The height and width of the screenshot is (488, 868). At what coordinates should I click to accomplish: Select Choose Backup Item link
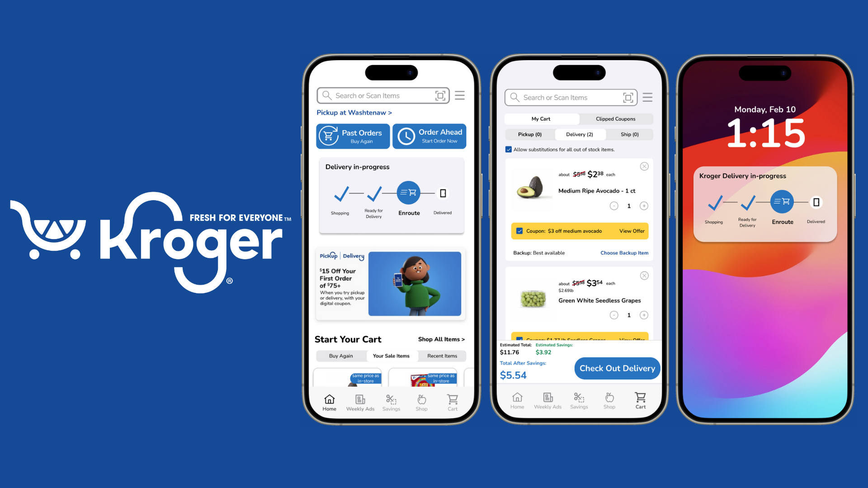(x=624, y=253)
